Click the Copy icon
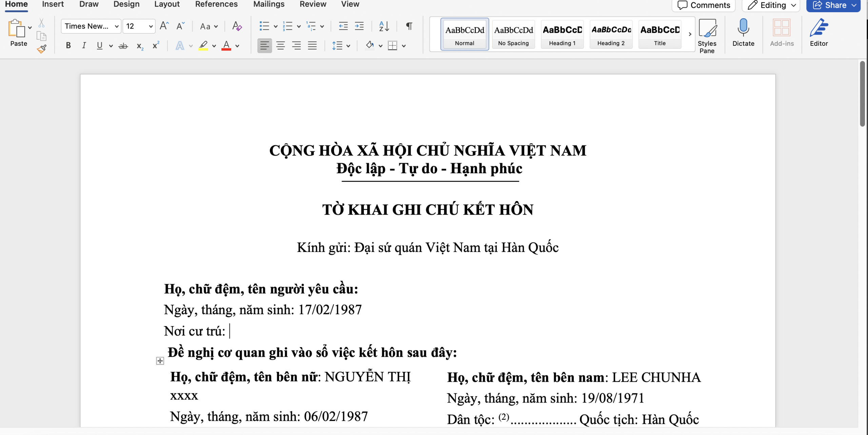Viewport: 868px width, 435px height. [41, 36]
